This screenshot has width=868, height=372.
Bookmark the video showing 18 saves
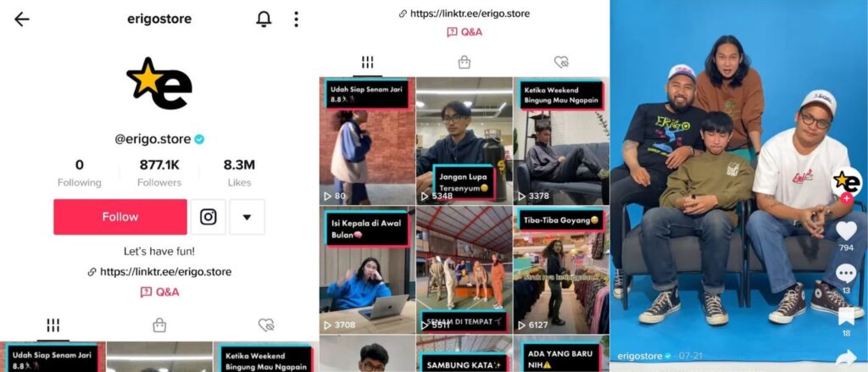tap(846, 316)
